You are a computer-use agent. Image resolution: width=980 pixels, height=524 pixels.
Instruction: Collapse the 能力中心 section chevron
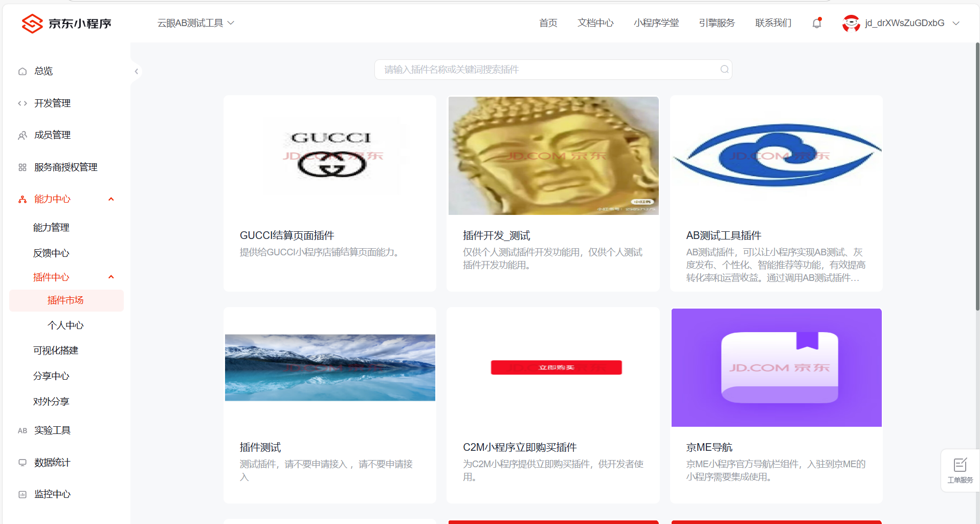[111, 199]
